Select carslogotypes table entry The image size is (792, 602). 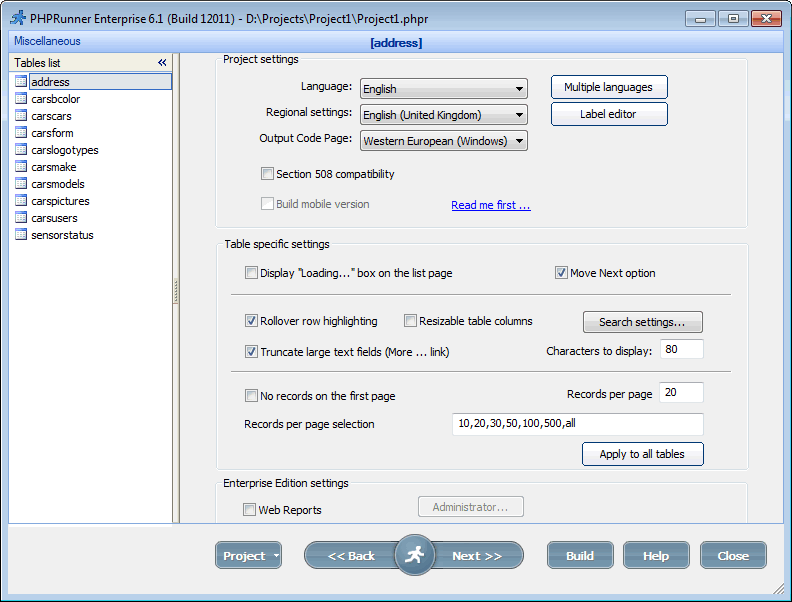coord(65,150)
